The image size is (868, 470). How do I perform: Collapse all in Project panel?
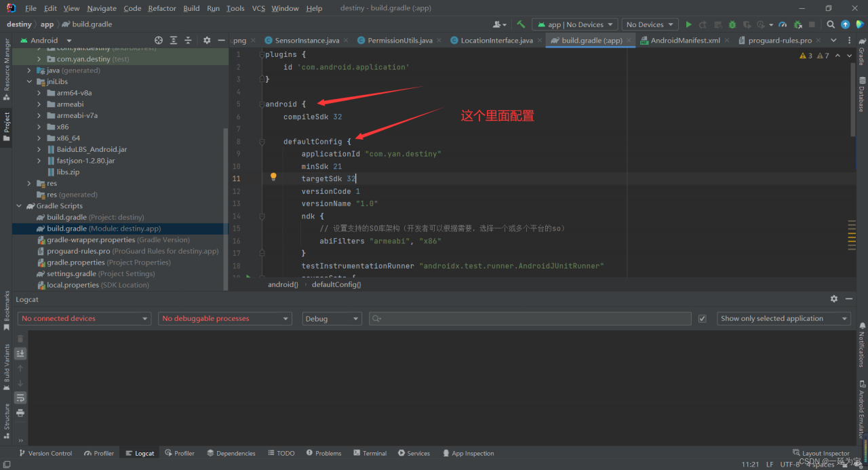click(x=189, y=41)
